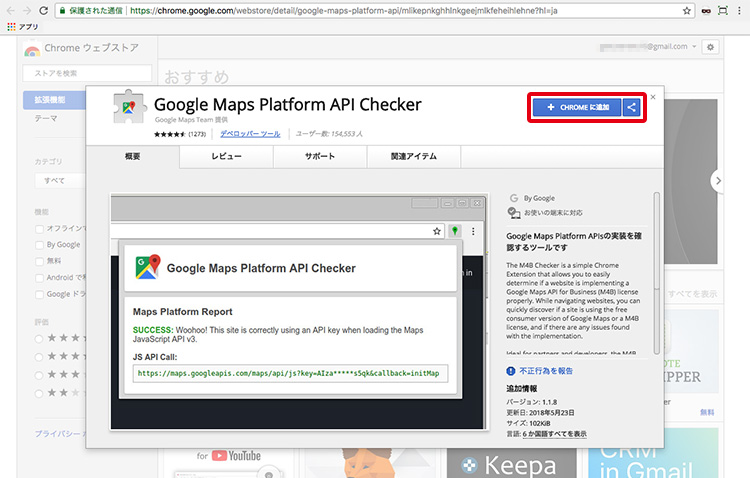Click the screen capture extension icon in toolbar
750x478 pixels.
(723, 11)
